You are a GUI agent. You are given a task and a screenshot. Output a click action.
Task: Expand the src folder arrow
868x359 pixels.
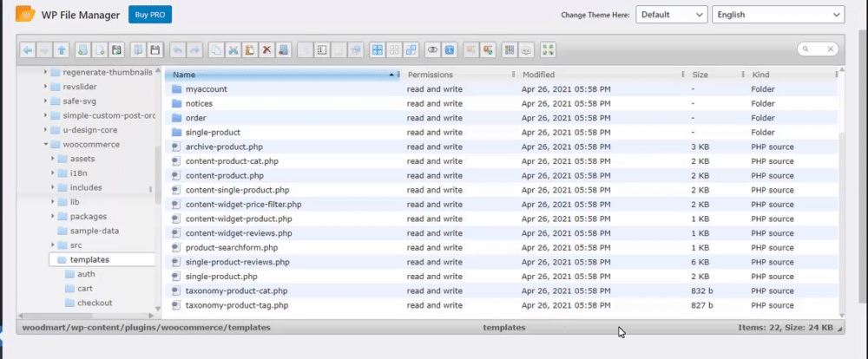point(53,245)
